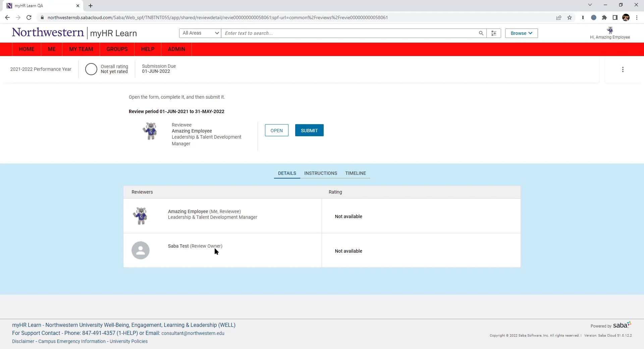This screenshot has width=644, height=349.
Task: Switch to the INSTRUCTIONS tab
Action: pyautogui.click(x=320, y=173)
